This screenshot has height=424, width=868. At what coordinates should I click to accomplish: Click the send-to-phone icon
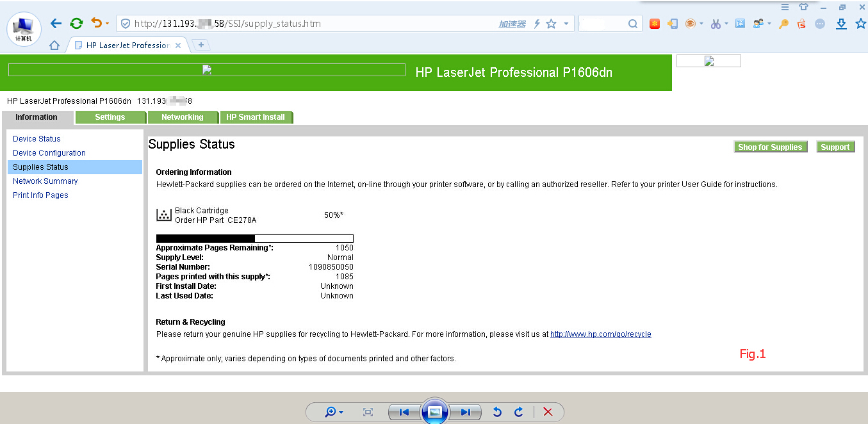673,24
